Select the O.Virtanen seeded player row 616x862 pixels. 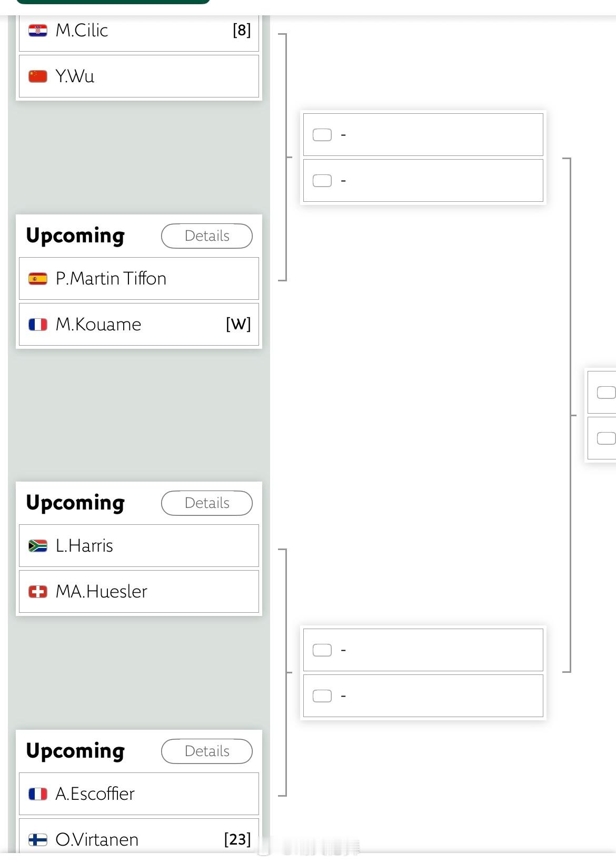pyautogui.click(x=139, y=836)
